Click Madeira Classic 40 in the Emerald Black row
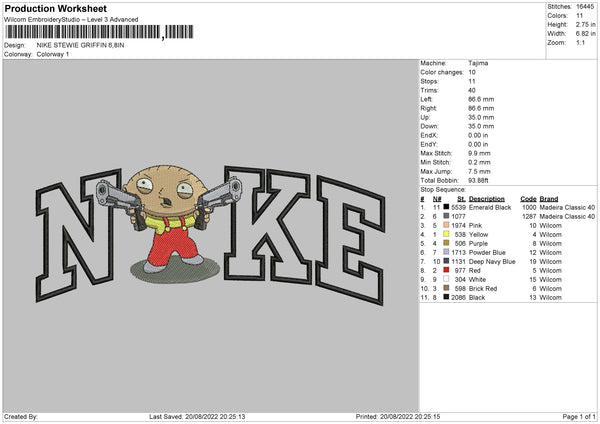 (567, 207)
